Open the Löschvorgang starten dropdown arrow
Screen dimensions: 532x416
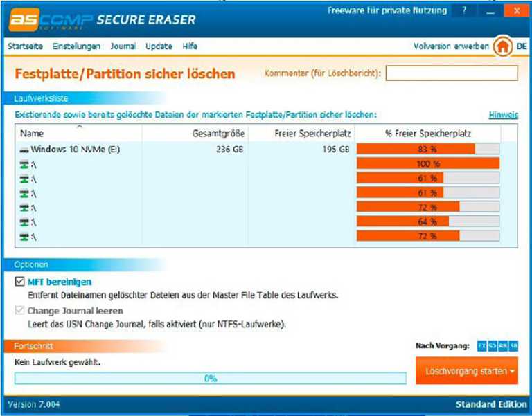pos(512,371)
